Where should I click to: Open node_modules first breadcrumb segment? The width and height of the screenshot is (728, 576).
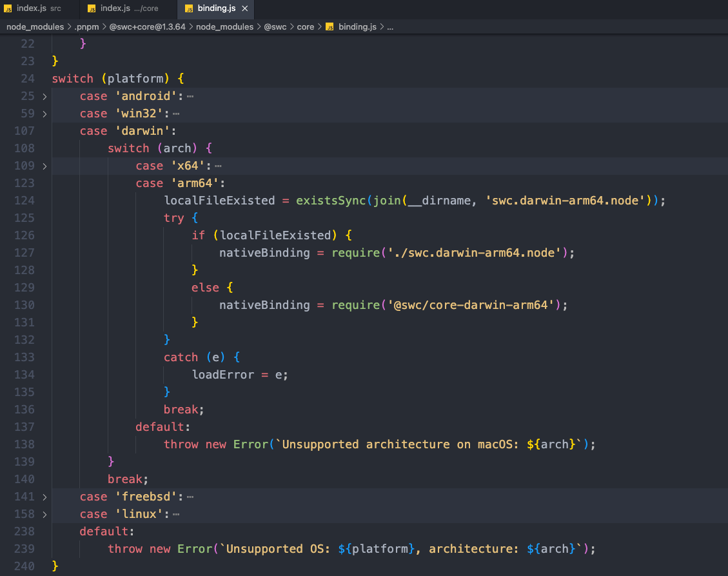click(x=35, y=27)
